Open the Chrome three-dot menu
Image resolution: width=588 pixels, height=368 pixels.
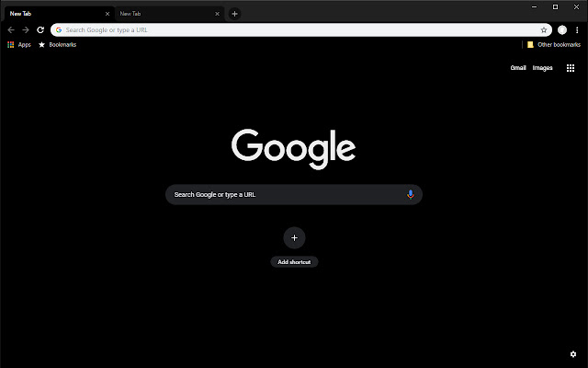coord(577,30)
